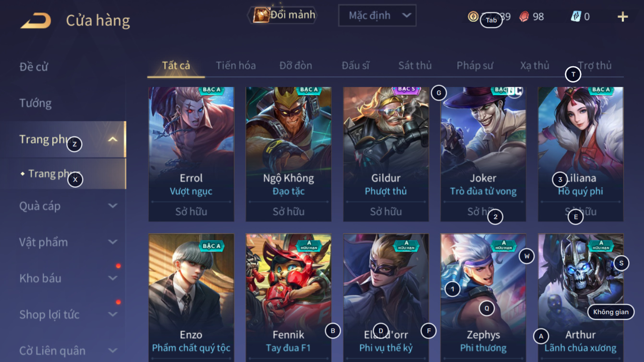Viewport: 644px width, 362px height.
Task: Expand the Vật phẩm sidebar section
Action: 112,242
